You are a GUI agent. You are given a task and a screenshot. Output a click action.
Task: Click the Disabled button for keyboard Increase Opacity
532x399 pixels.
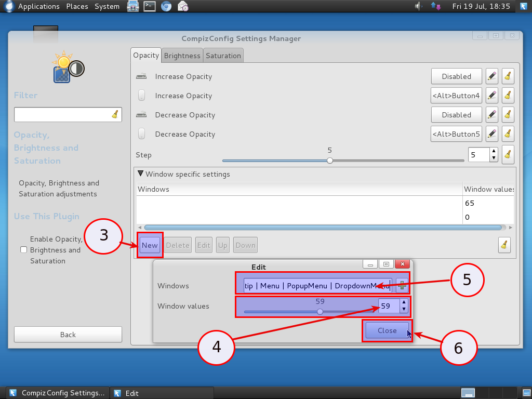coord(456,76)
